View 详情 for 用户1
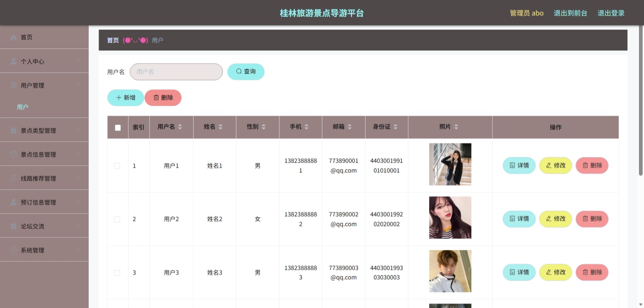 pyautogui.click(x=519, y=165)
